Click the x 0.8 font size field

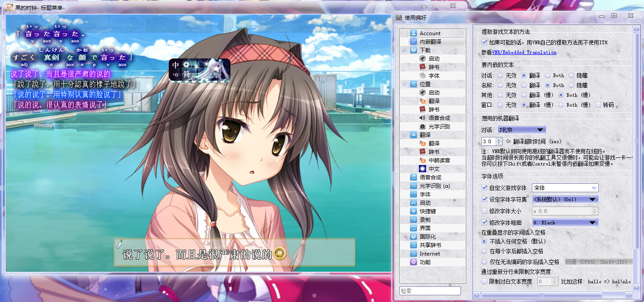click(565, 211)
